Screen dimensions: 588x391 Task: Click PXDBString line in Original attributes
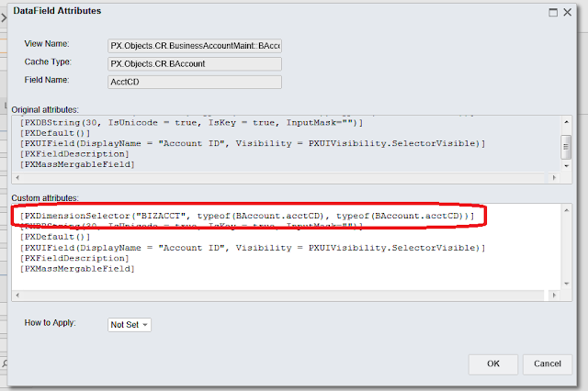tap(192, 123)
